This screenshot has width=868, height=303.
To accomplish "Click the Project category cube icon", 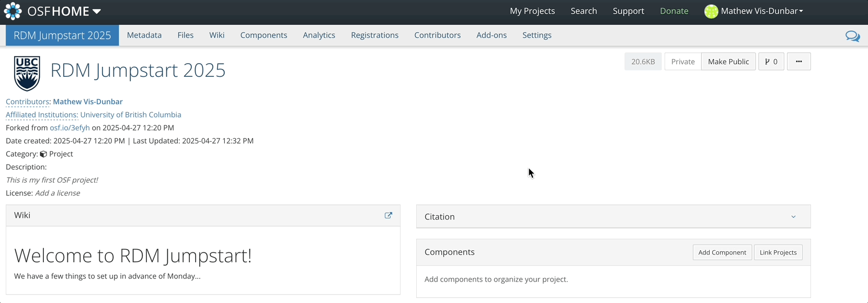I will (43, 154).
